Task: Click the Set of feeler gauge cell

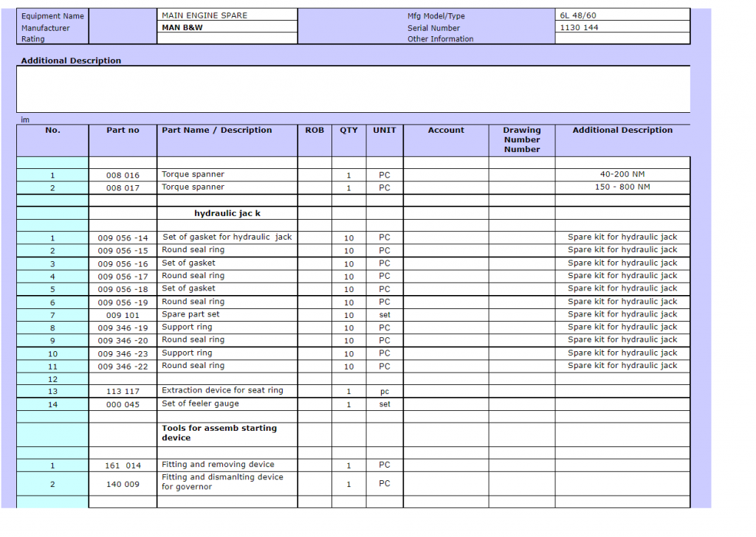Action: click(227, 404)
